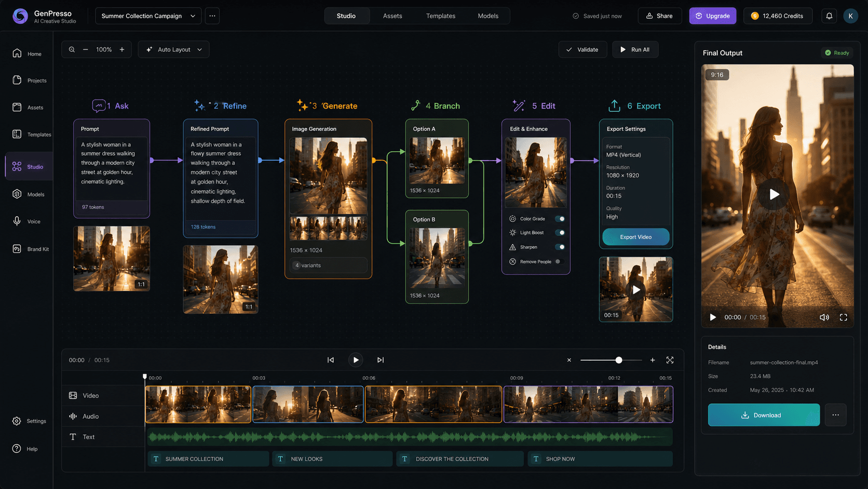The width and height of the screenshot is (868, 489).
Task: Zoom in with the plus icon next to 100%
Action: 122,49
